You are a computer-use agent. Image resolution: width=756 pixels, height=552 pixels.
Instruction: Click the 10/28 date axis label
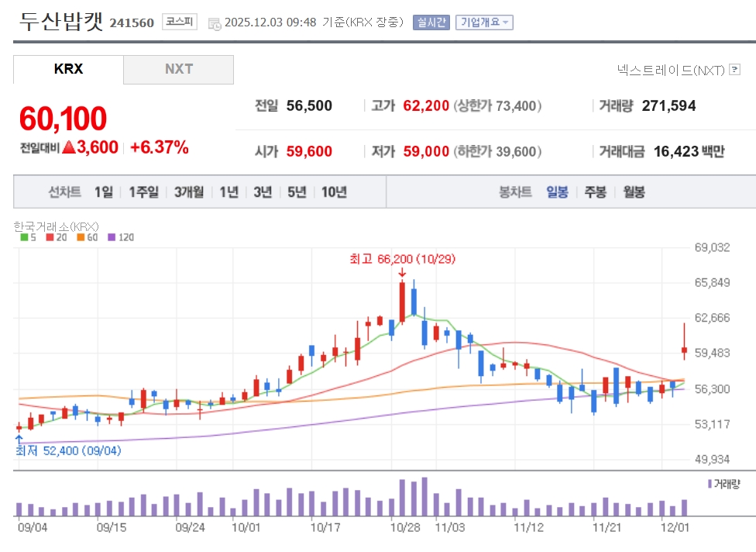405,527
